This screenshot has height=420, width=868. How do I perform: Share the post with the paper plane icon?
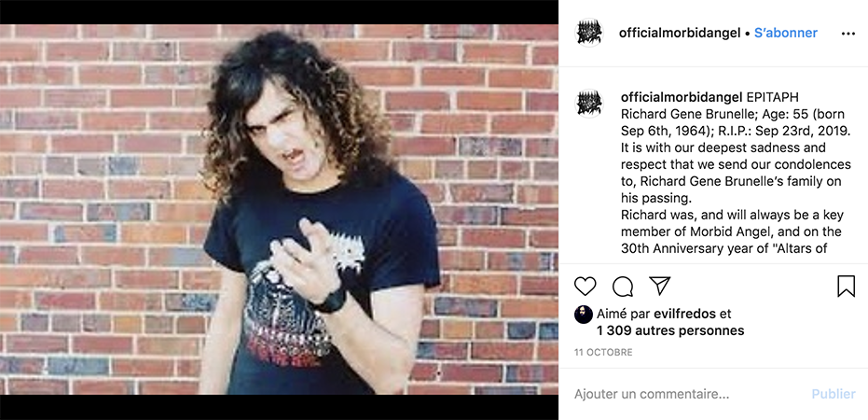coord(659,286)
